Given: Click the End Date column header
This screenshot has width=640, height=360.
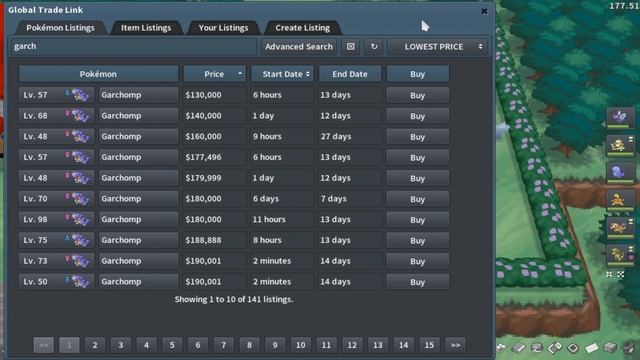Looking at the screenshot, I should (350, 74).
